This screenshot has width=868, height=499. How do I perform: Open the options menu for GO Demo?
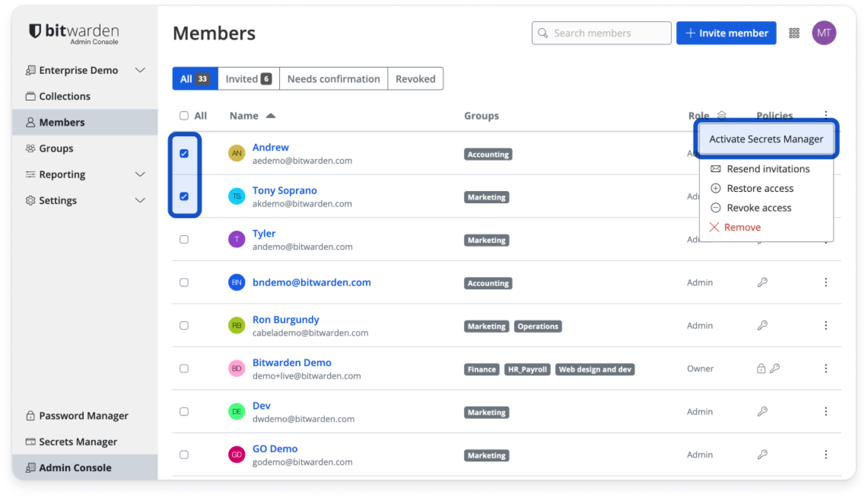click(826, 455)
